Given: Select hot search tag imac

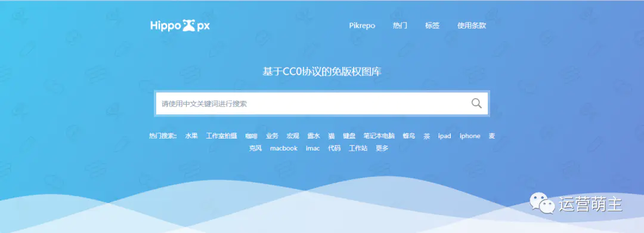Looking at the screenshot, I should tap(312, 148).
